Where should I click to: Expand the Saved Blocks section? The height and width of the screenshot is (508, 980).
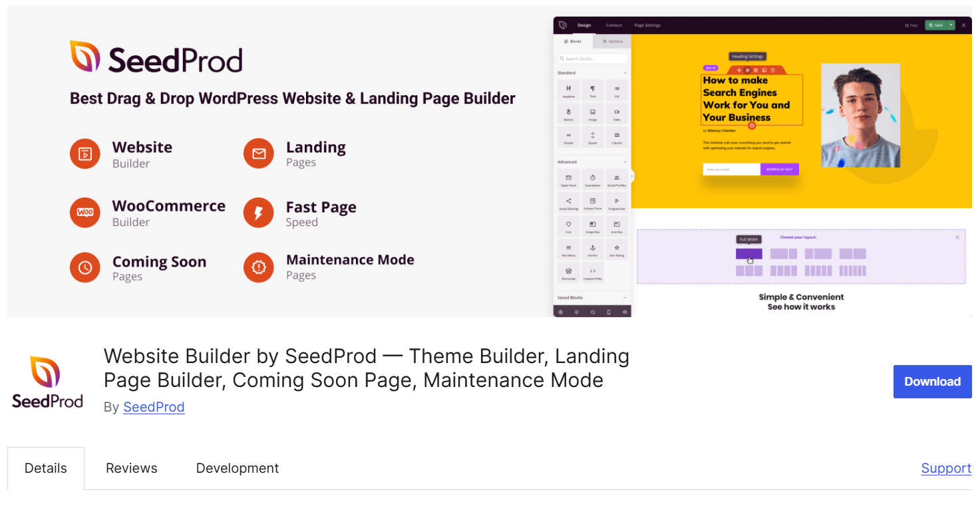(625, 297)
